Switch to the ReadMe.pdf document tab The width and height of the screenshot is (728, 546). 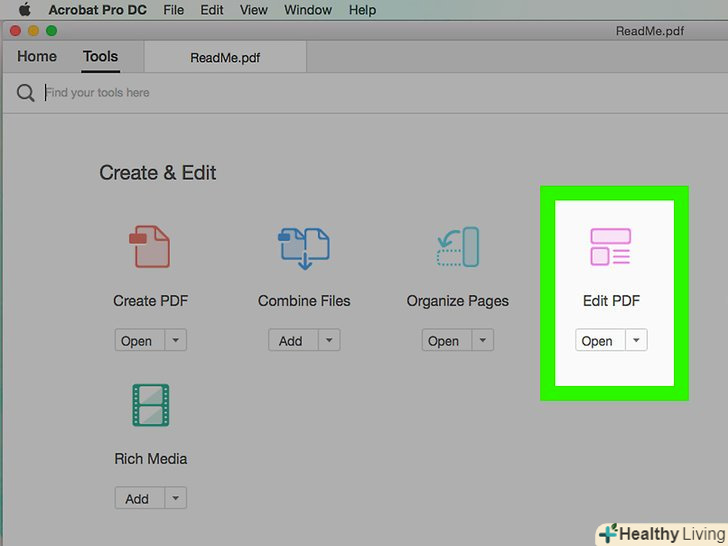click(x=225, y=58)
